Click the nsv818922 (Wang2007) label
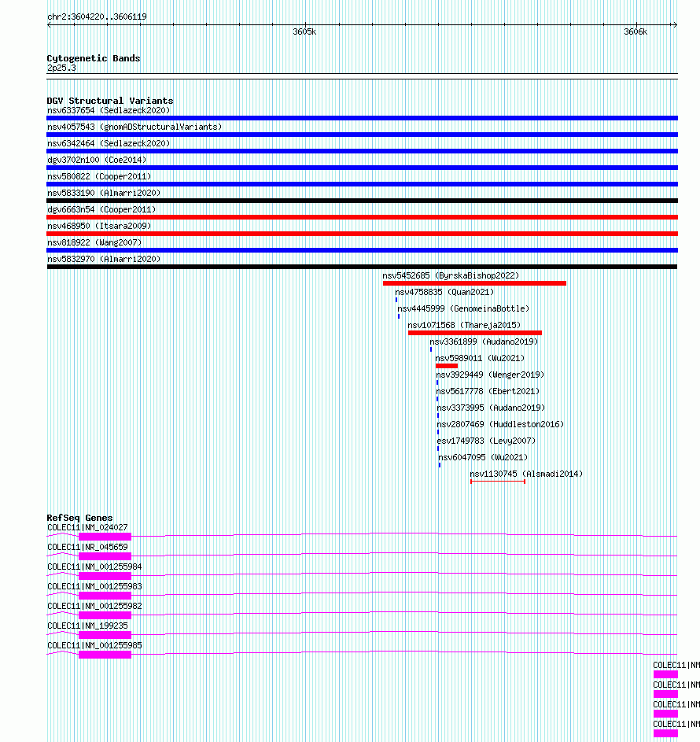 click(x=94, y=243)
